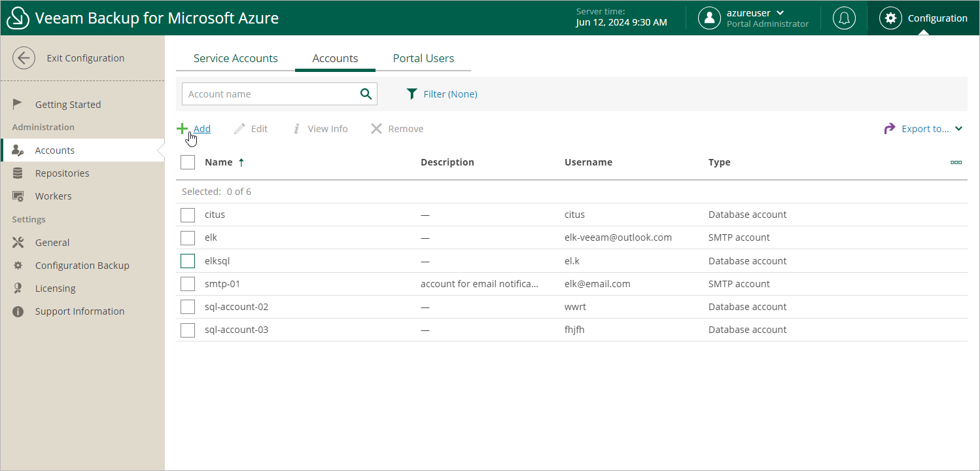Toggle the select-all checkbox in table header
Image resolution: width=980 pixels, height=471 pixels.
click(x=188, y=162)
